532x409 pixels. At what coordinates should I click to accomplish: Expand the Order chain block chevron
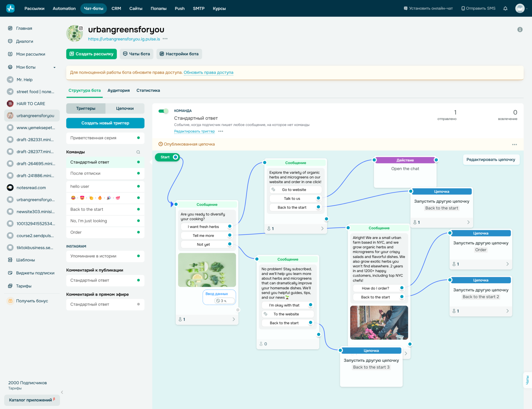coord(508,264)
